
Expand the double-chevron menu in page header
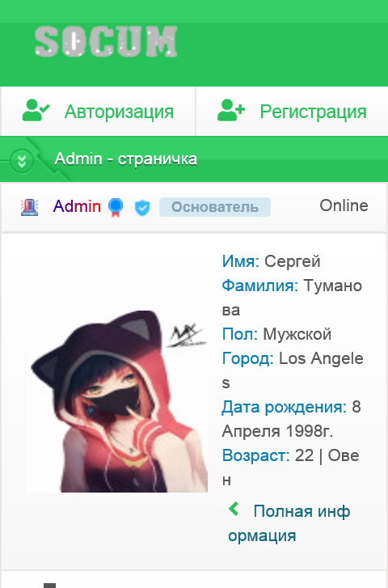tap(22, 160)
